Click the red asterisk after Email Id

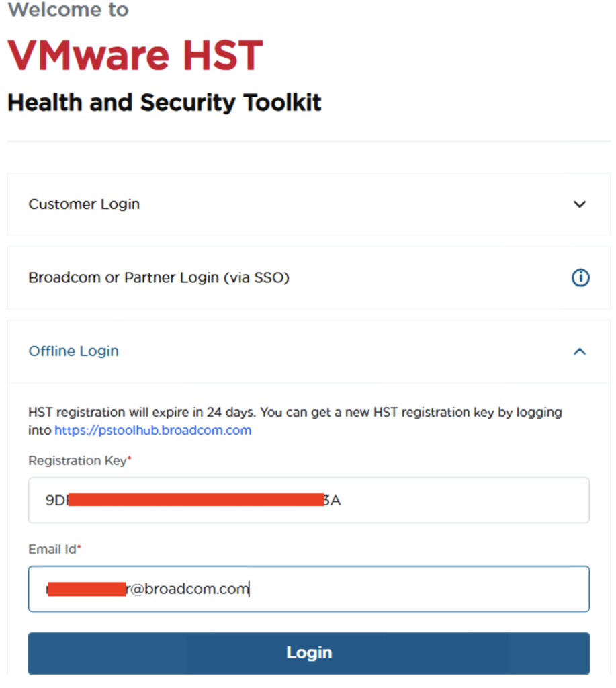tap(79, 548)
